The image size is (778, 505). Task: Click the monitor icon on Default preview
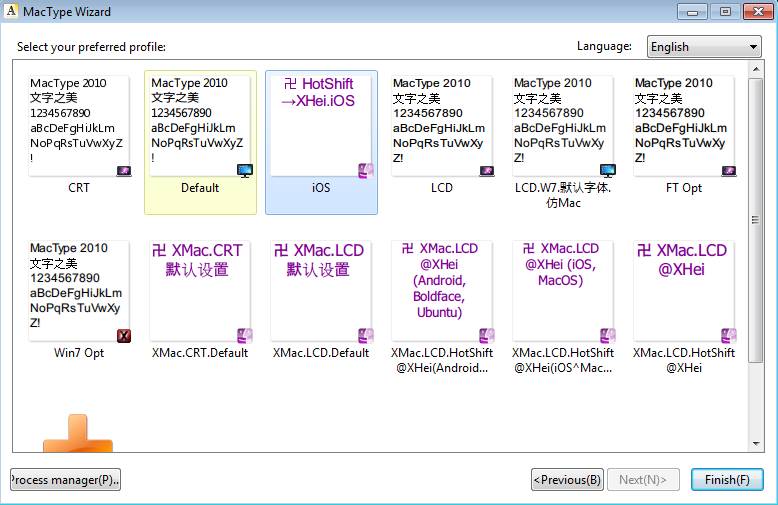[x=245, y=171]
